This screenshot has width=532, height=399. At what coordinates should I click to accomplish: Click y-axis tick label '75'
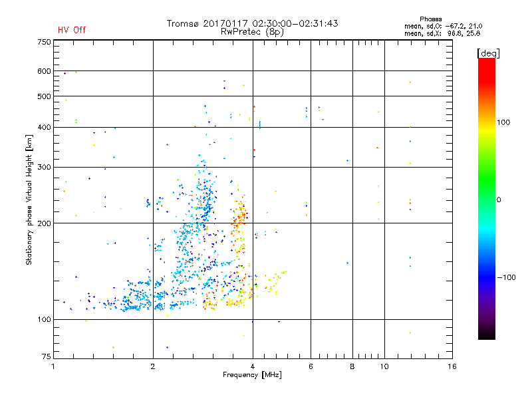pos(47,356)
